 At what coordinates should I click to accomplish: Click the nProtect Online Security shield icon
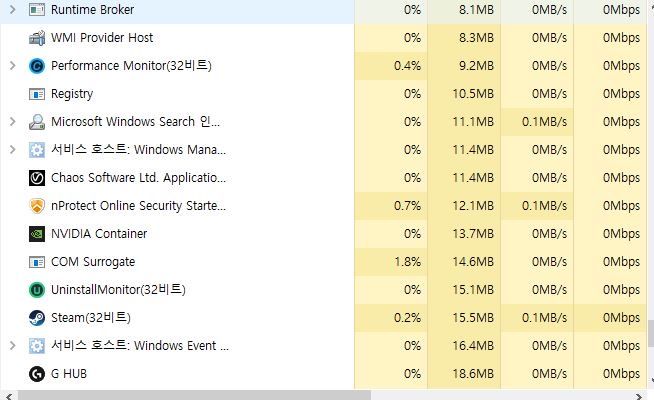37,206
